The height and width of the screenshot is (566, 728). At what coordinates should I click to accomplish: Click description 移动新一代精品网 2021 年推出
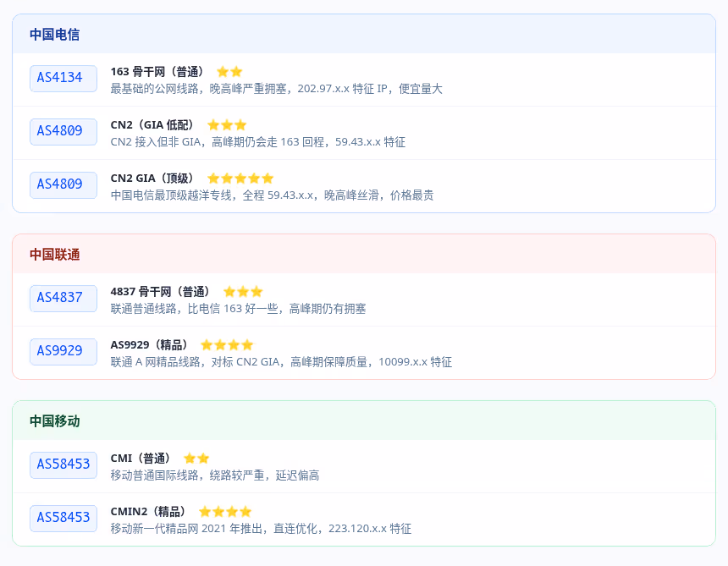261,529
